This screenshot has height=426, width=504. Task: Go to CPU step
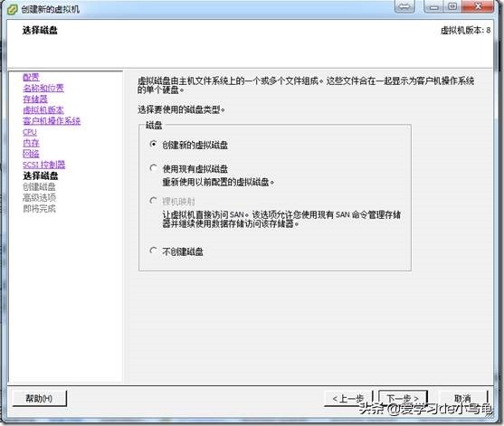coord(30,132)
